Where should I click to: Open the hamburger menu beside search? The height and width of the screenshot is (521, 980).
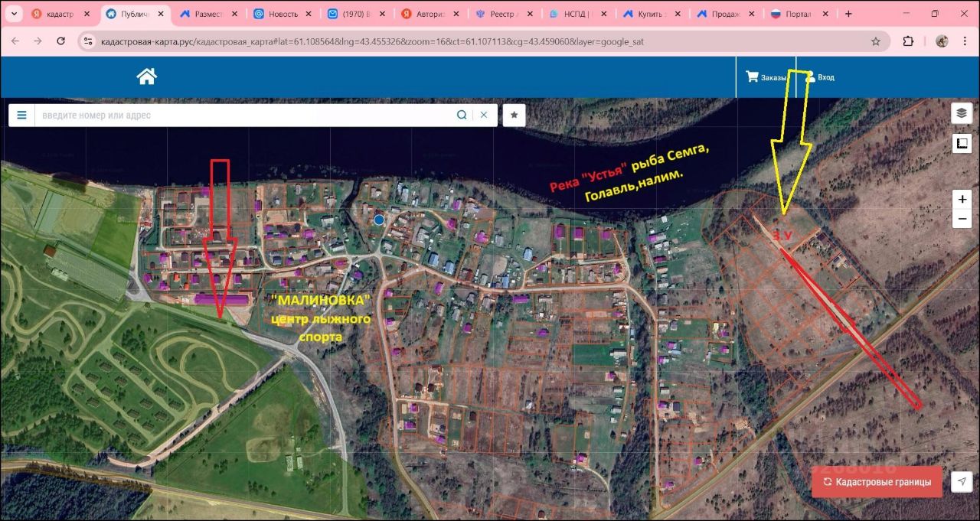click(21, 115)
